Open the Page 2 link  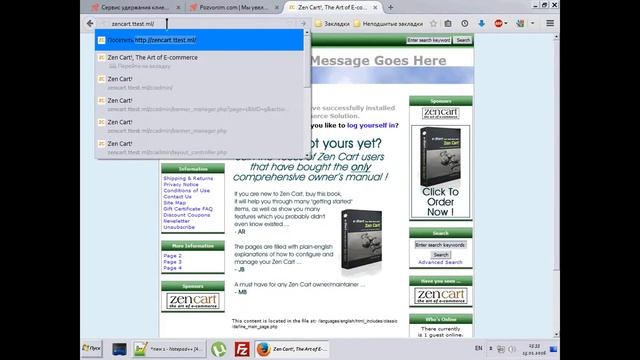[x=172, y=256]
